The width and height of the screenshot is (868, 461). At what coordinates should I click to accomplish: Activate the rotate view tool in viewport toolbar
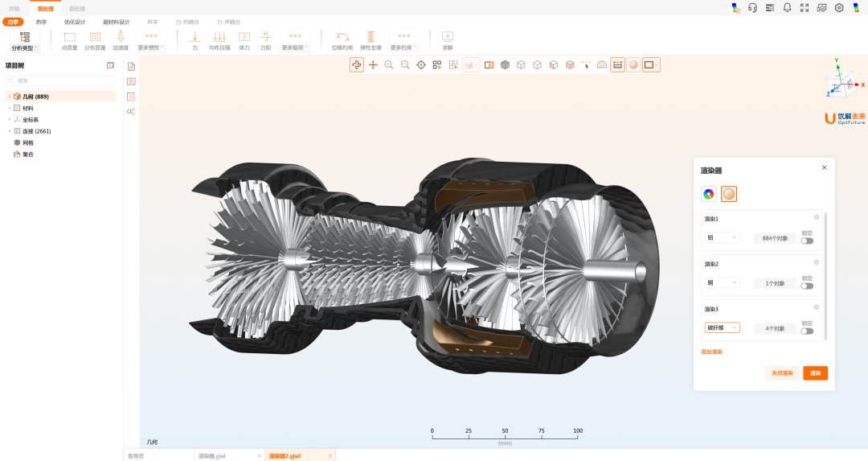coord(356,64)
